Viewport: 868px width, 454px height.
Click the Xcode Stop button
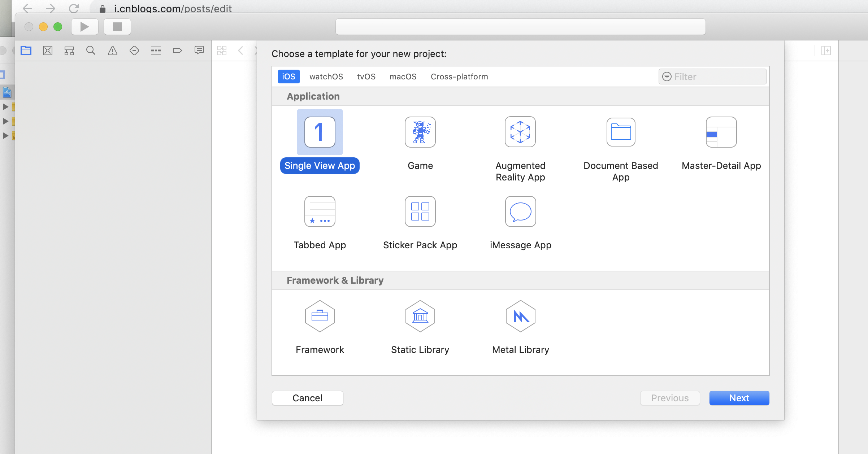[117, 27]
